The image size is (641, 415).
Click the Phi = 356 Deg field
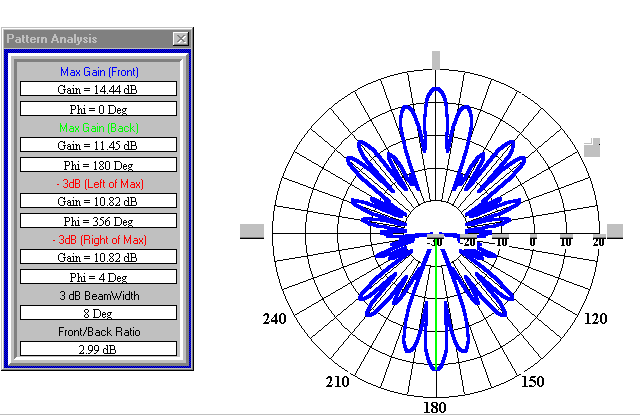pos(99,221)
